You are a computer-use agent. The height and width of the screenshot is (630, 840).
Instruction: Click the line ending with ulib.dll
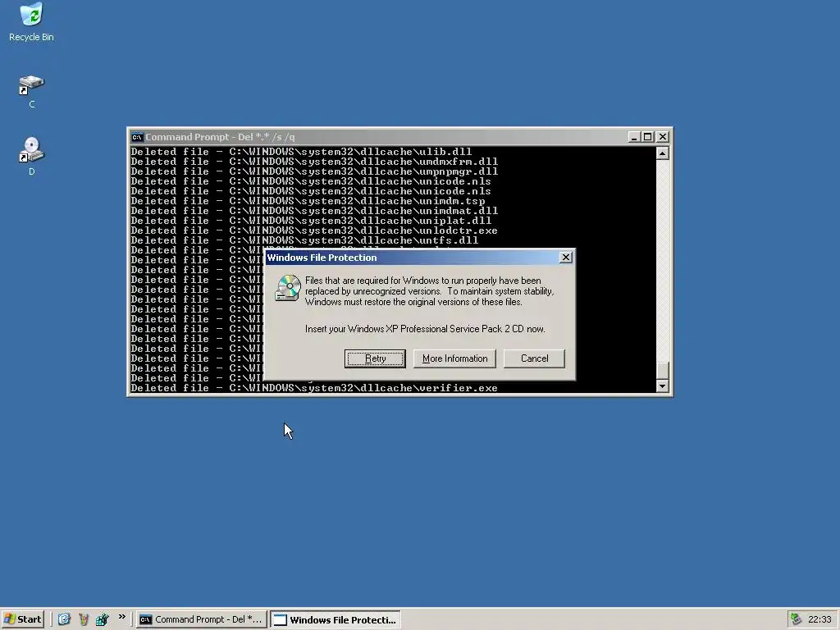301,152
